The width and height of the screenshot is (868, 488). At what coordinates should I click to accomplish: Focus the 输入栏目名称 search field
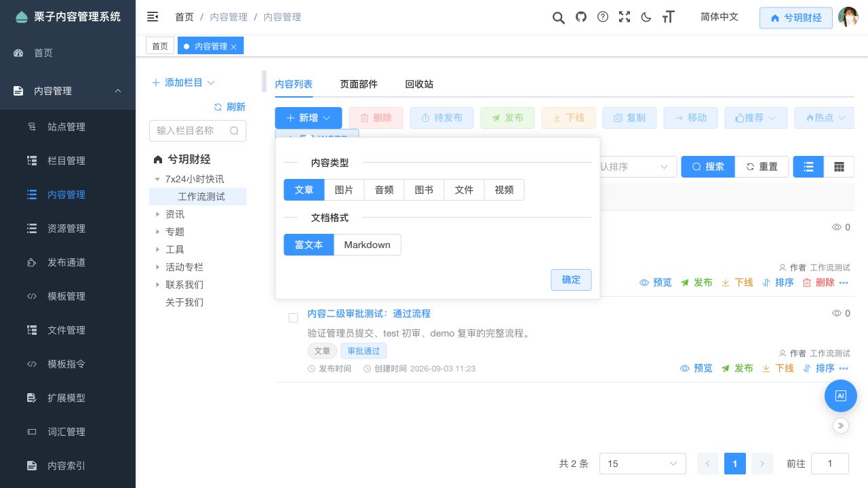pos(197,131)
